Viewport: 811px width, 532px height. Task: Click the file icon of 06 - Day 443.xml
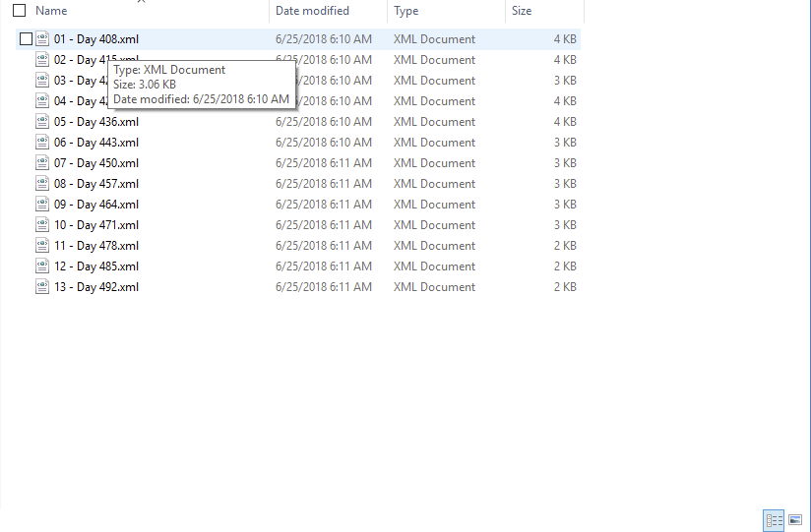pos(42,143)
